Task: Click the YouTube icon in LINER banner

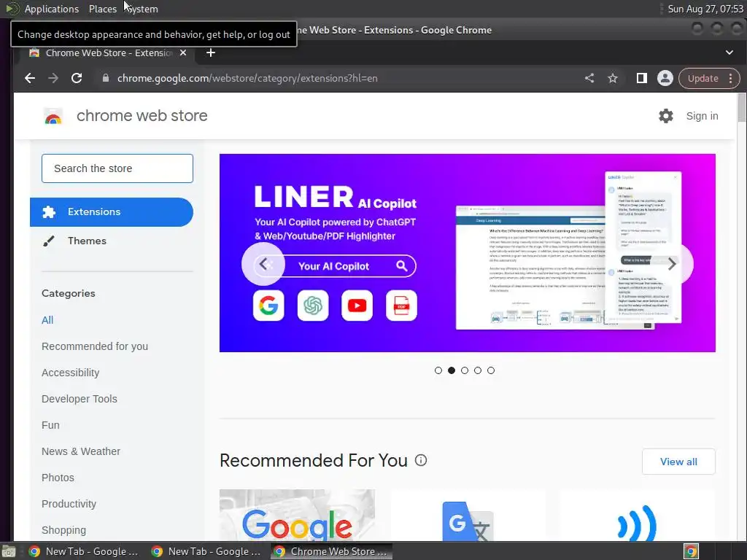Action: click(x=357, y=306)
